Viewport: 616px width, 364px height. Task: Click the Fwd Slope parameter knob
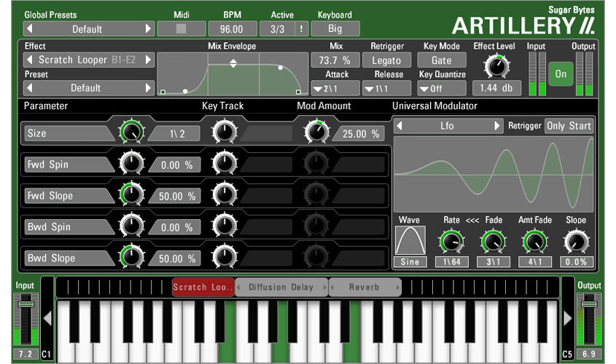pos(132,194)
